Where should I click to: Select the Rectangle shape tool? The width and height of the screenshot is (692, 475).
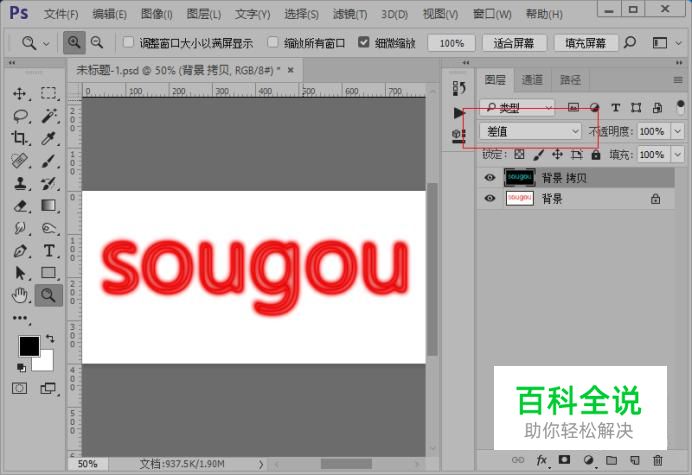pos(49,273)
